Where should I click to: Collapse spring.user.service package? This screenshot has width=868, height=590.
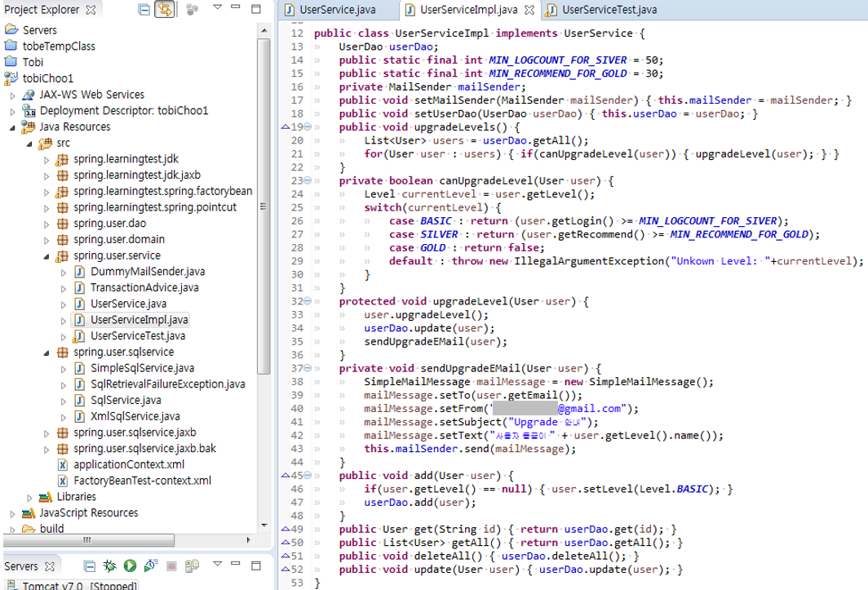click(46, 256)
